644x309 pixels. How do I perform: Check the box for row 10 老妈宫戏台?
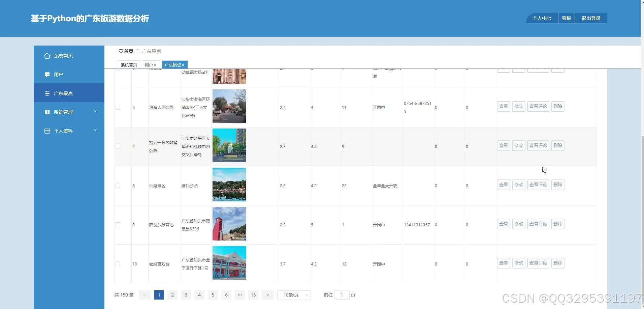tap(118, 264)
